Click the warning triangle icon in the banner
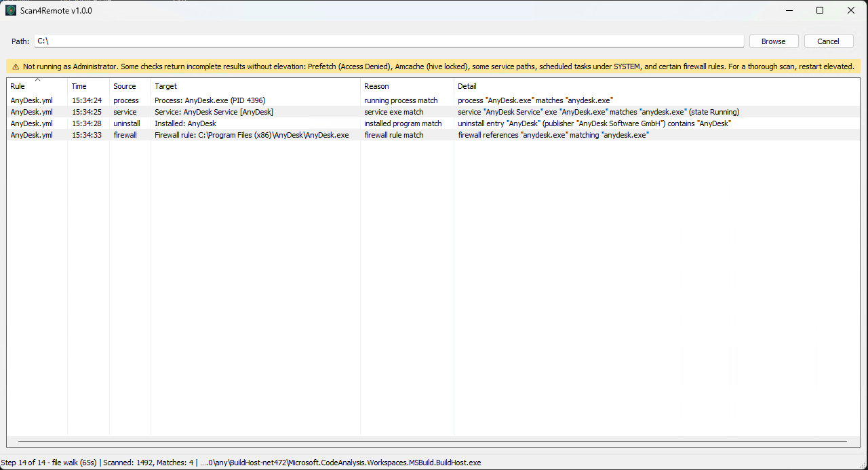 [16, 66]
